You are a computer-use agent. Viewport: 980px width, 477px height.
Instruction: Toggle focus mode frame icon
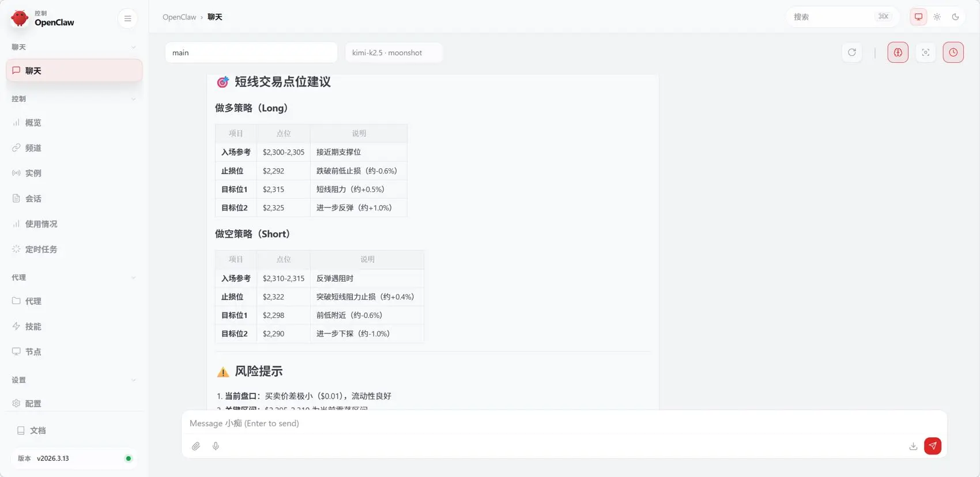point(925,52)
